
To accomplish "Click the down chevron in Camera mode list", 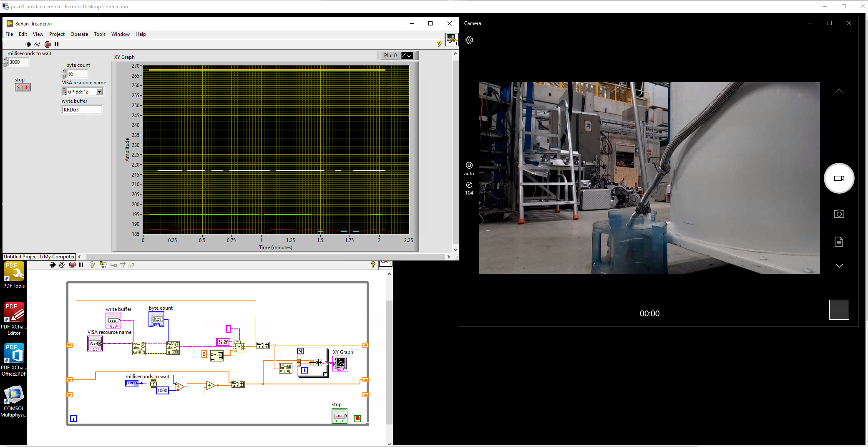I will (839, 266).
